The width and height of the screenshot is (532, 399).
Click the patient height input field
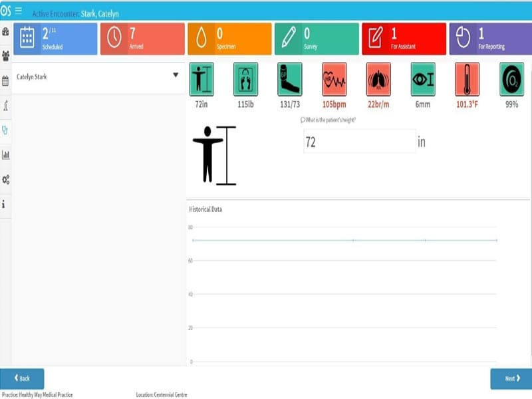click(x=360, y=142)
